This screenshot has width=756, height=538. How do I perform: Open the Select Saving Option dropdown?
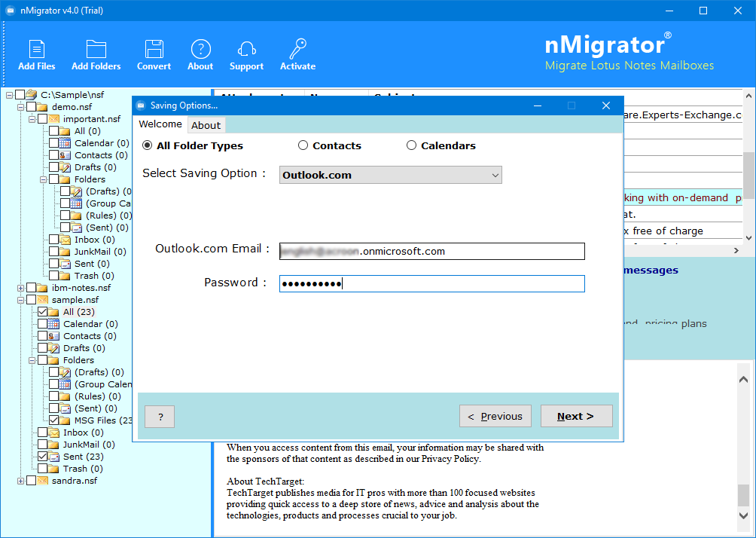391,175
